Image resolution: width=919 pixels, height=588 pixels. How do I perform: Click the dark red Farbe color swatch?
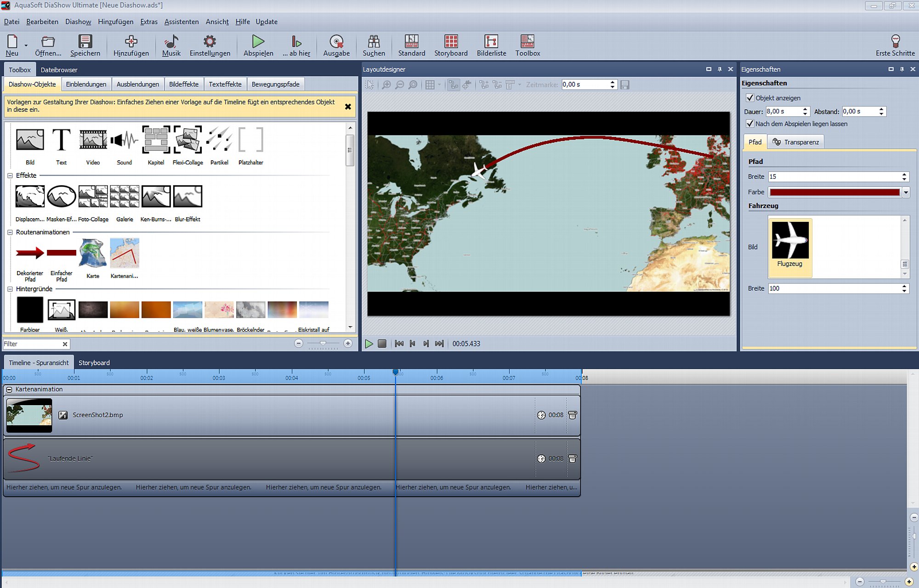point(834,192)
